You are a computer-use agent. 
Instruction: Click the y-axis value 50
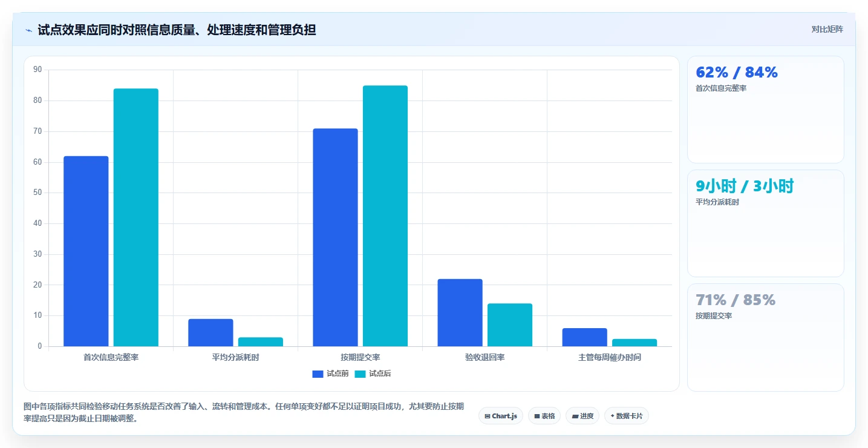coord(38,193)
